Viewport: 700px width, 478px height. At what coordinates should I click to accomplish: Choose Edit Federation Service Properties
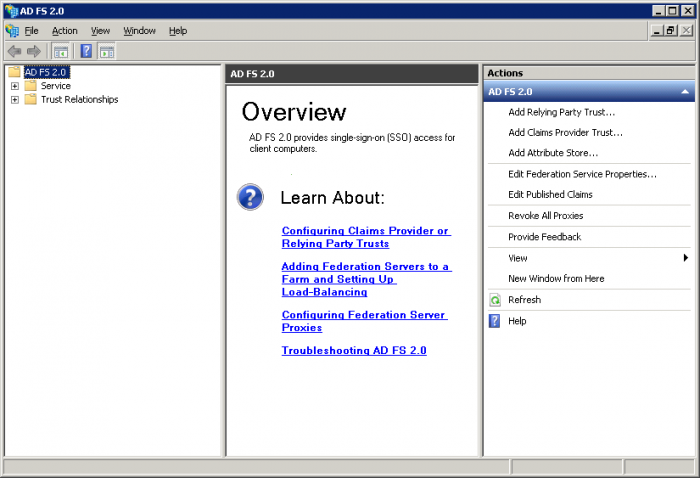point(582,174)
